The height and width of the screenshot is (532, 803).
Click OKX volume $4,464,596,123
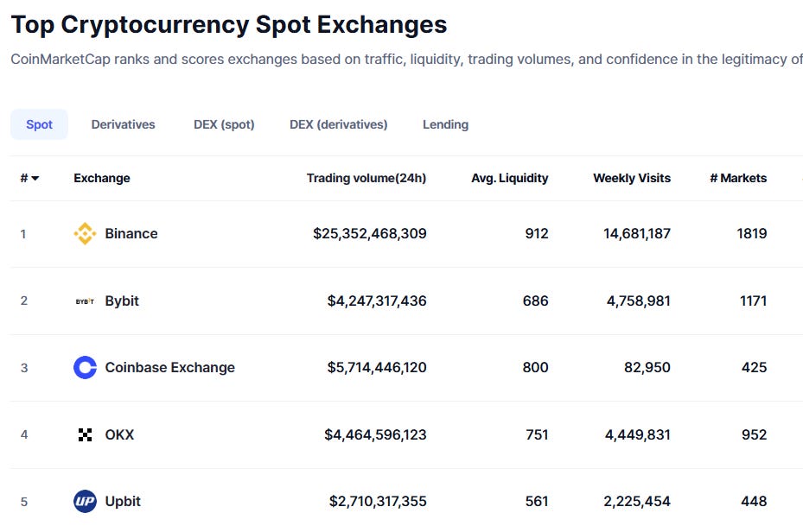tap(375, 434)
